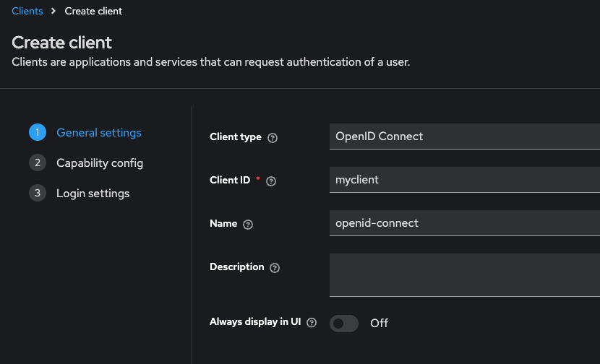Click step 2 number circle icon
Viewport: 600px width, 364px height.
[x=37, y=162]
